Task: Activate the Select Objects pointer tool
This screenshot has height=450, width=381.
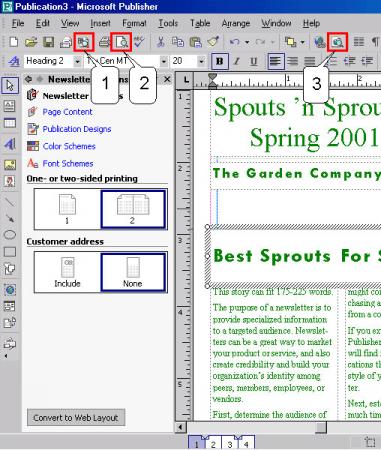Action: point(10,85)
